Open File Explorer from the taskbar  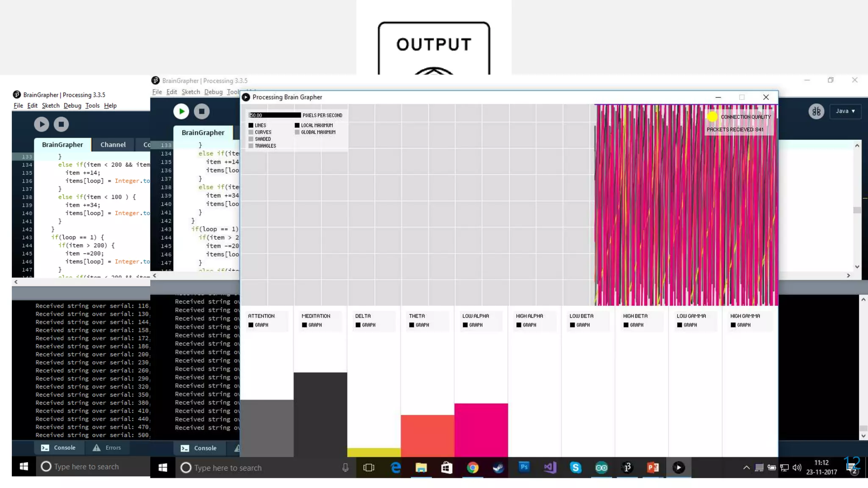coord(421,467)
